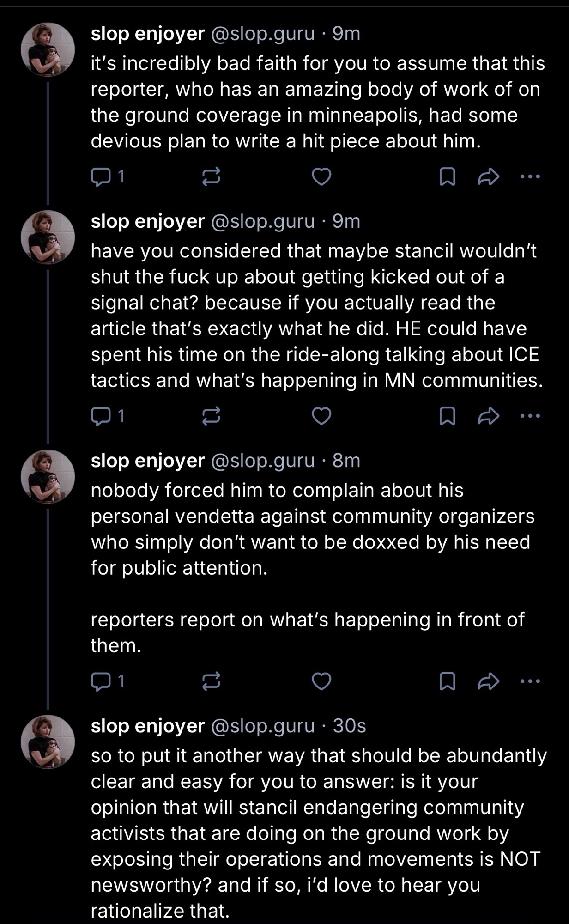Like the 'personal vendetta' post
The width and height of the screenshot is (569, 924).
(x=321, y=681)
